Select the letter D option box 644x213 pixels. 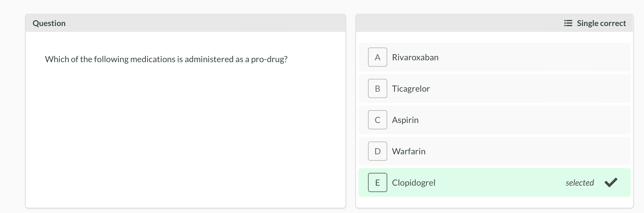pos(377,151)
